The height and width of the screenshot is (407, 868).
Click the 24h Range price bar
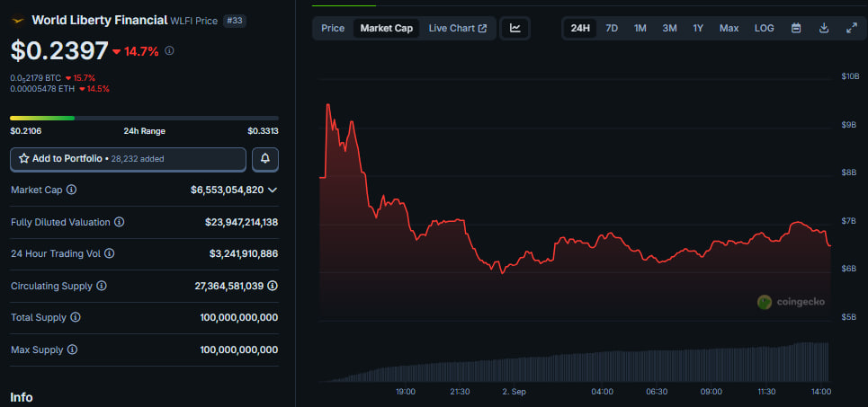tap(144, 118)
